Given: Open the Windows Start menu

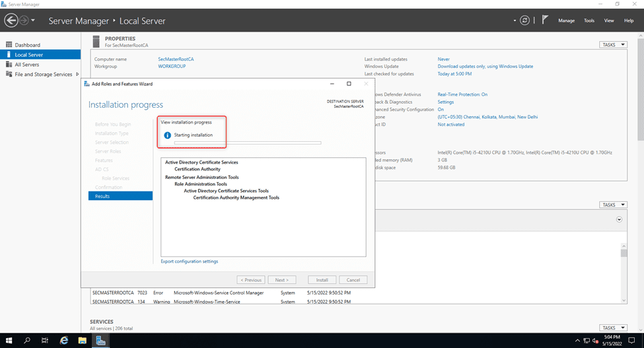Looking at the screenshot, I should [9, 340].
